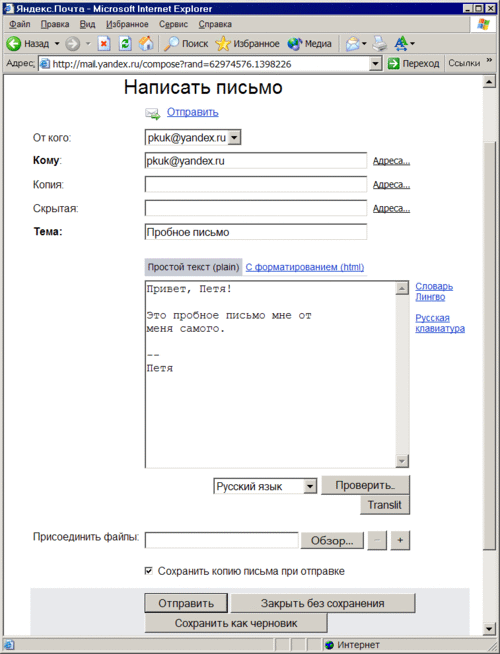This screenshot has height=654, width=500.
Task: Open the Избранное menu in menu bar
Action: tap(127, 24)
